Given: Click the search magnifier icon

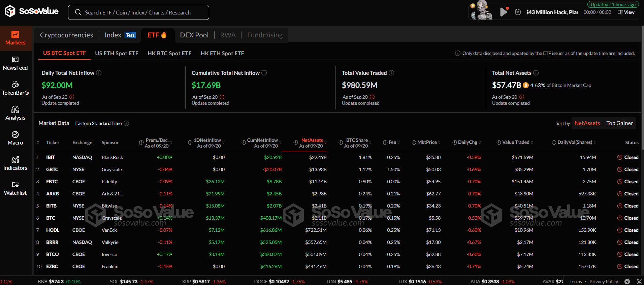Looking at the screenshot, I should click(x=78, y=12).
